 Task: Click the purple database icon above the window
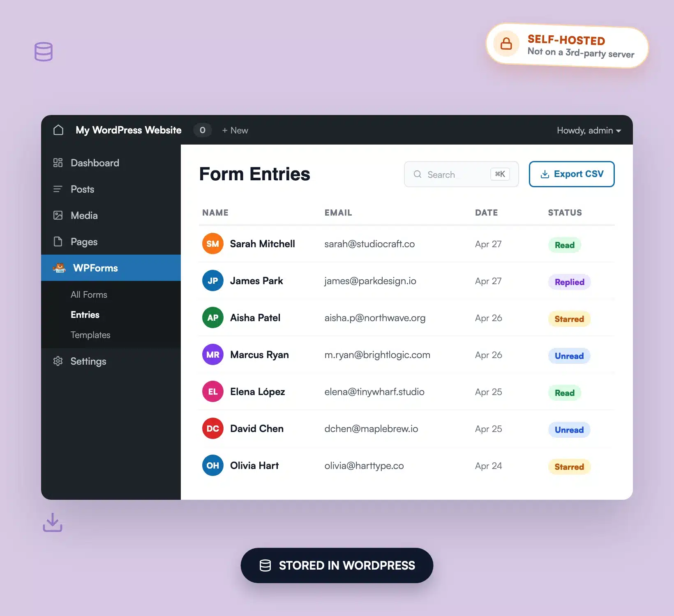(44, 52)
